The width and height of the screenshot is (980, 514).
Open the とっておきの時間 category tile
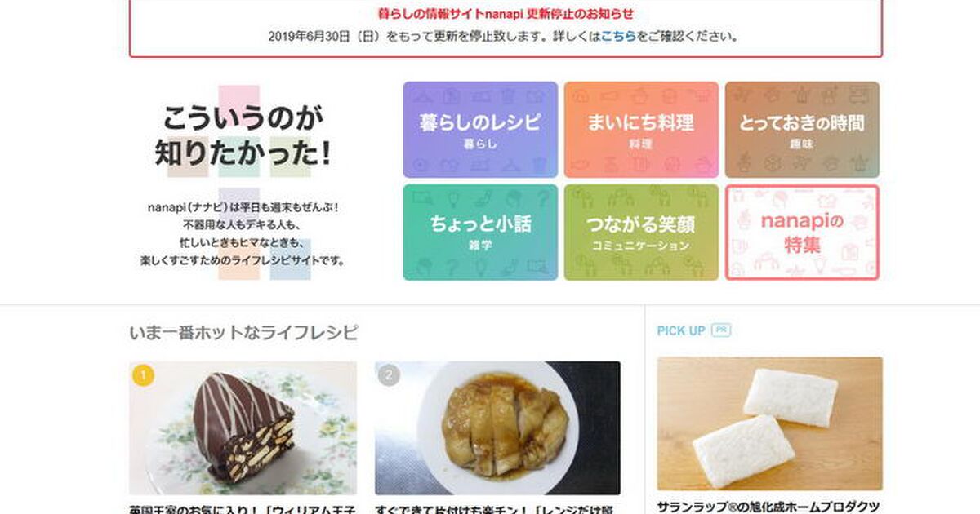802,130
